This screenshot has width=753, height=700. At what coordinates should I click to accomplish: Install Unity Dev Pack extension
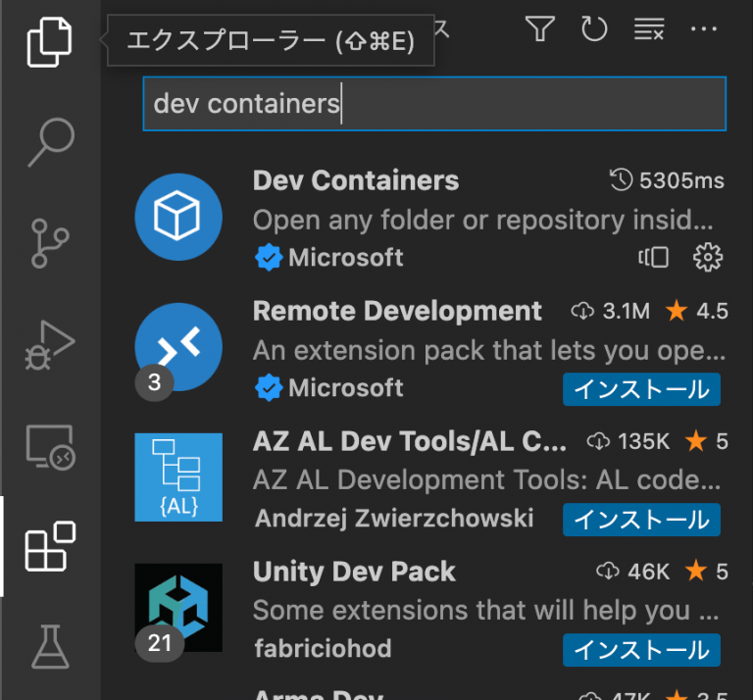[641, 650]
